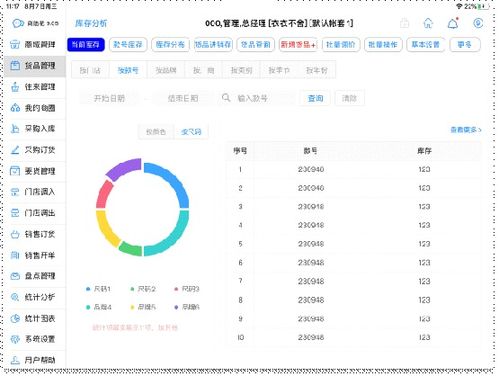Click the faded share icon in header
Viewport: 499px width, 376px height.
point(404,23)
